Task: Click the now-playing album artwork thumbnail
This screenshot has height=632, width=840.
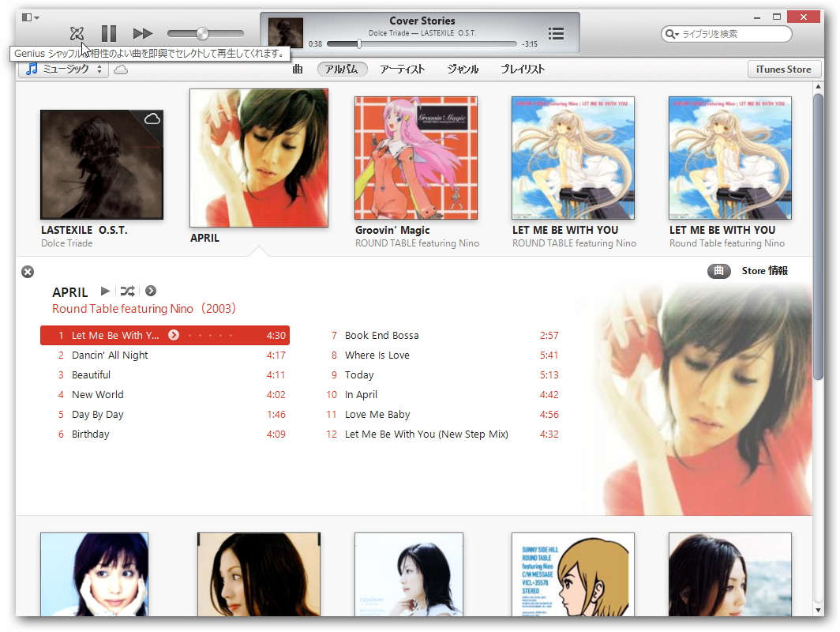Action: pos(286,33)
